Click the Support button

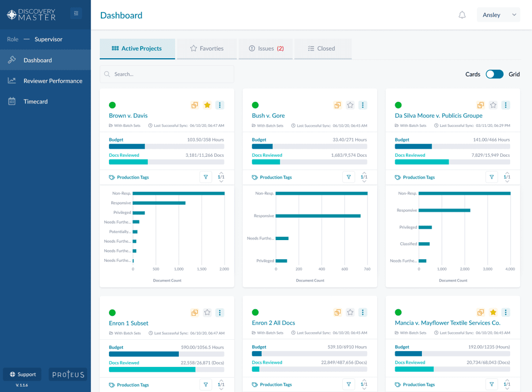click(x=22, y=375)
